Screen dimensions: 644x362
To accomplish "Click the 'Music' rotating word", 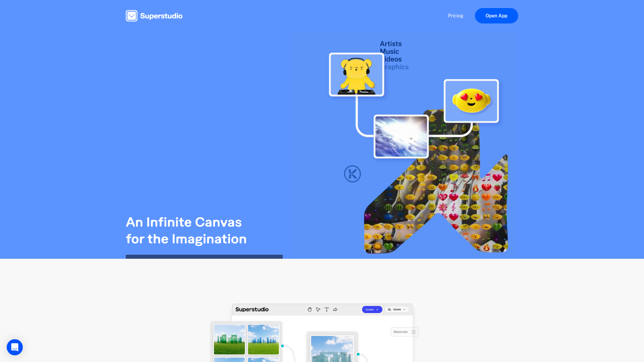I will tap(389, 52).
